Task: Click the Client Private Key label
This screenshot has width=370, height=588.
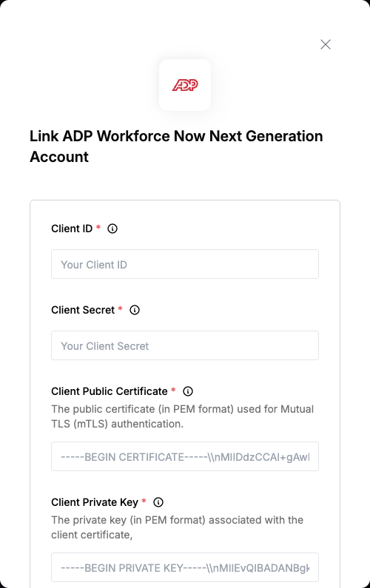Action: click(x=95, y=502)
